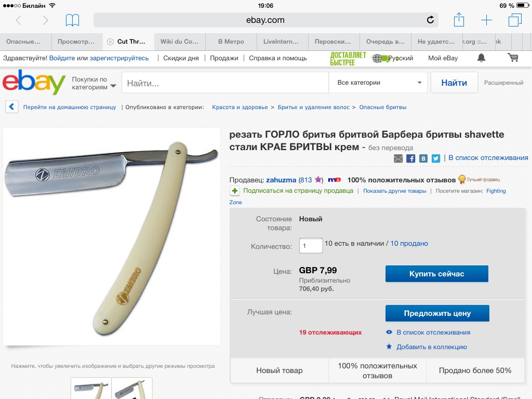
Task: Open a new tab with the plus icon
Action: click(x=486, y=20)
